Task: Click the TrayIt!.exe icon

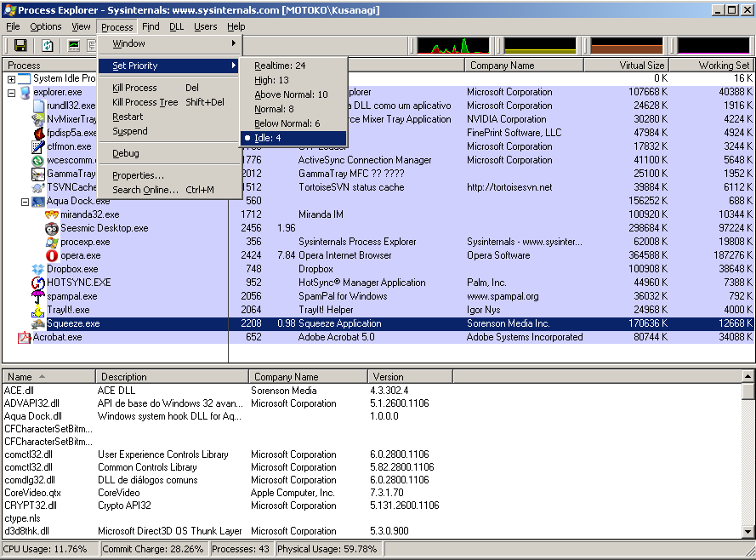Action: coord(38,310)
